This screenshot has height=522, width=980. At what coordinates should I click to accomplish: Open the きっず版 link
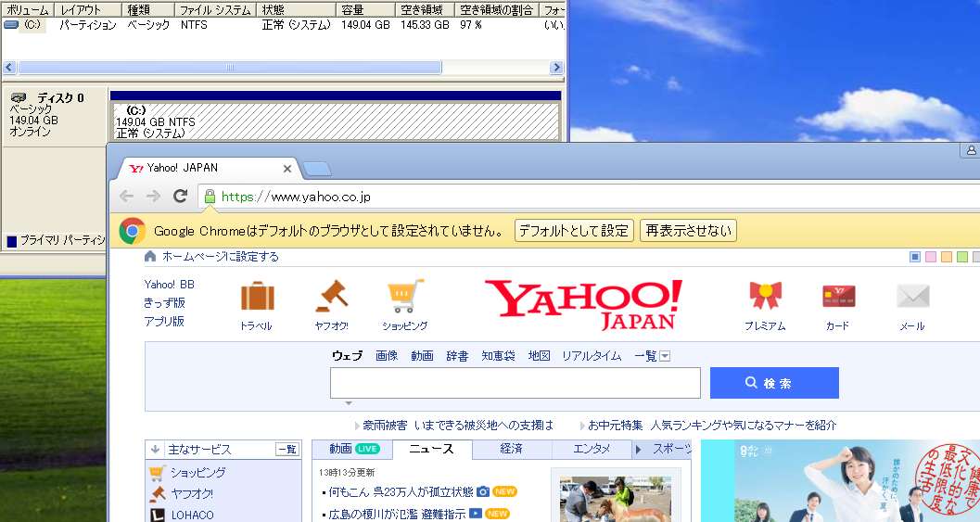click(164, 303)
